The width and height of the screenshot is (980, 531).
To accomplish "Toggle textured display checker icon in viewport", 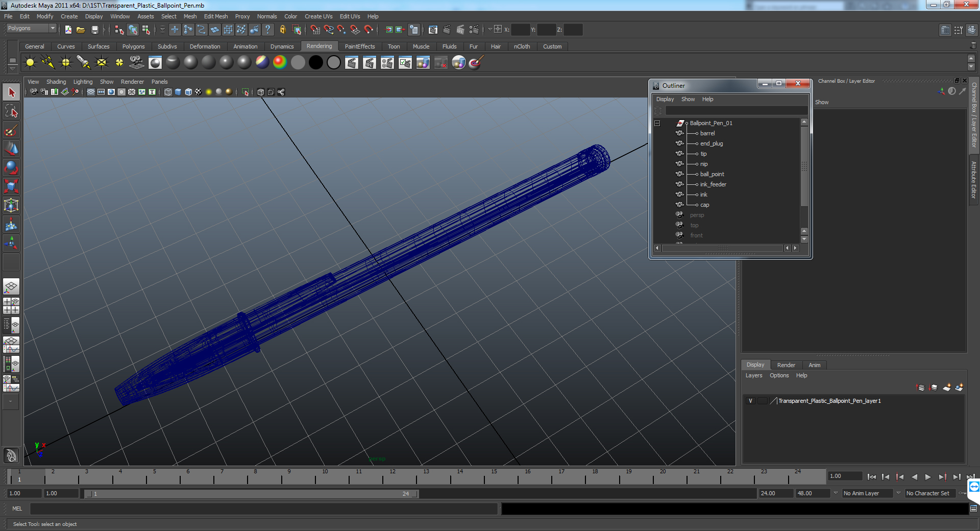I will point(199,92).
